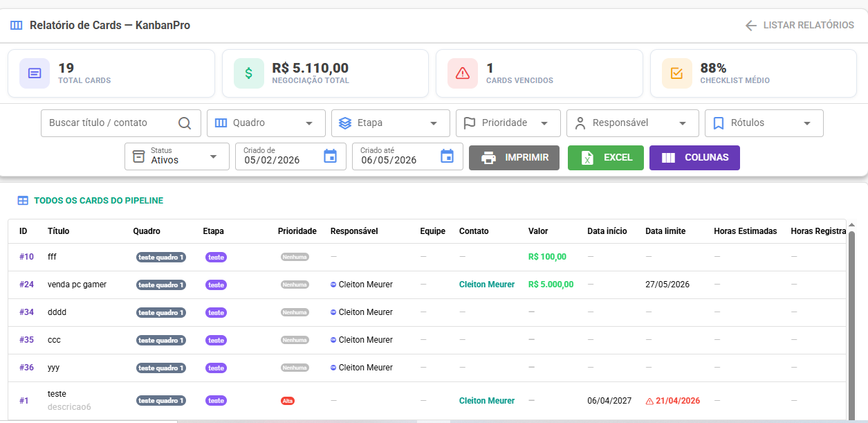Click the Imprimir button
The width and height of the screenshot is (868, 423).
pos(514,158)
